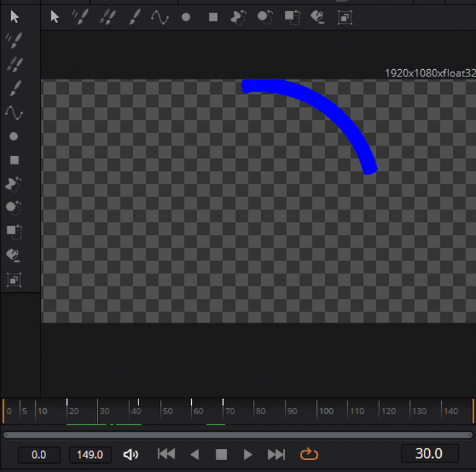Toggle audio mute speaker button
This screenshot has height=472, width=476.
tap(131, 454)
